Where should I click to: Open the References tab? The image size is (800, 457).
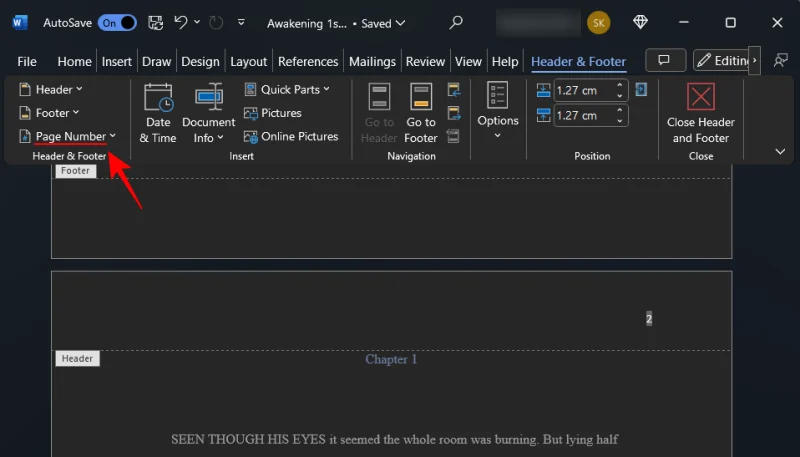pos(308,61)
